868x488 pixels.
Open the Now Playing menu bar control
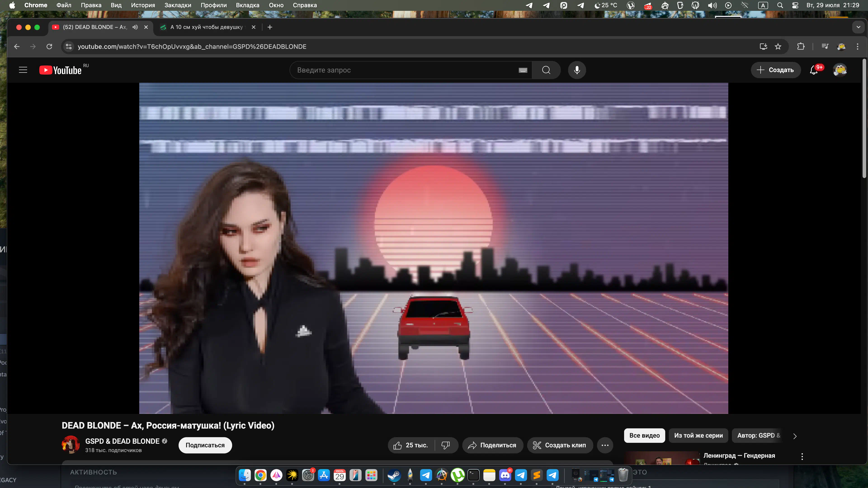coord(728,5)
